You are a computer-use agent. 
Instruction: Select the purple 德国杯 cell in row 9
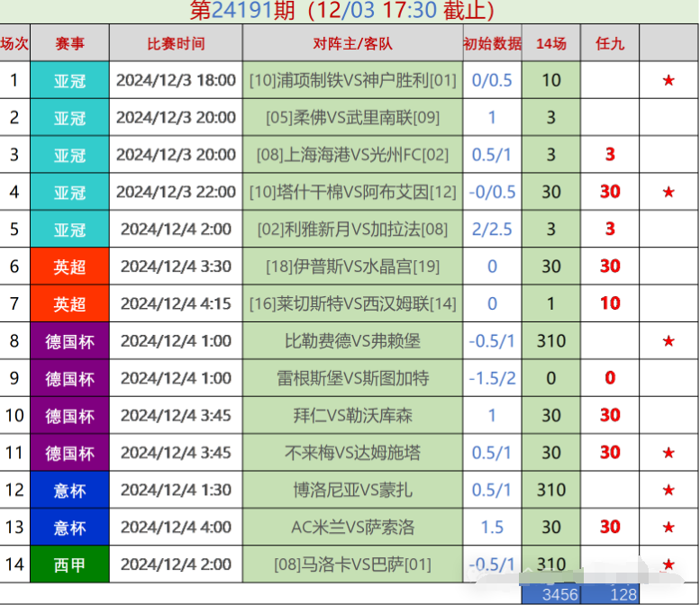(x=69, y=379)
